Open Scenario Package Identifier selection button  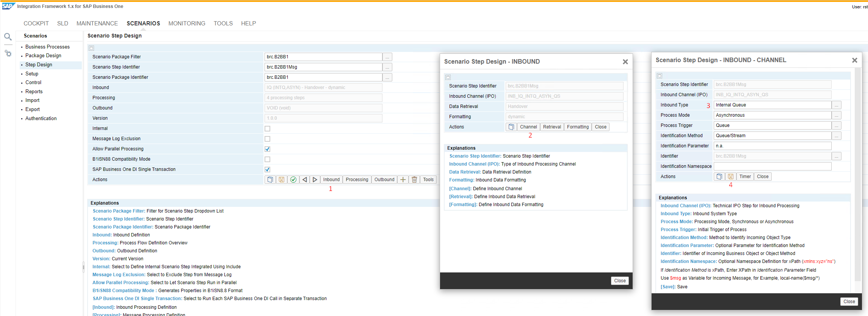[387, 77]
